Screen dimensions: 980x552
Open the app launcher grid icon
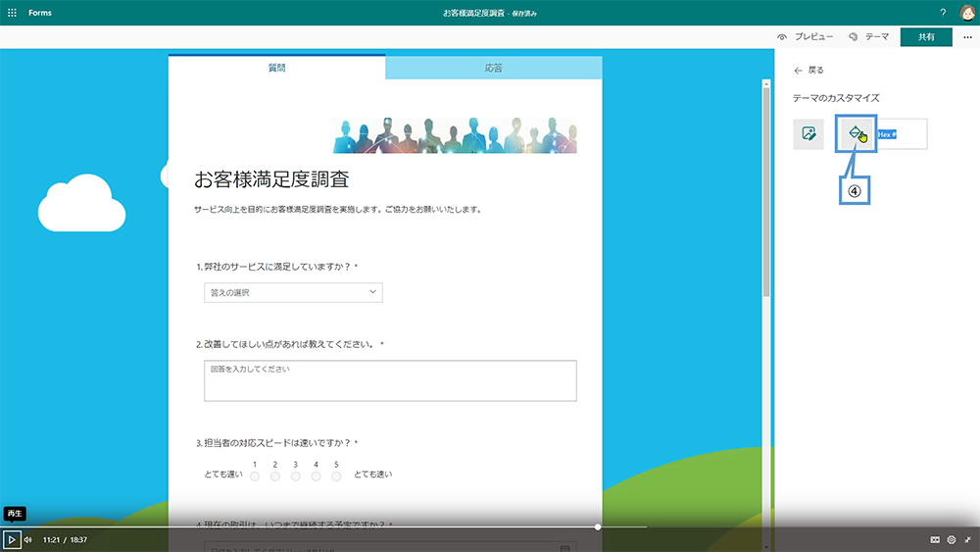coord(12,13)
